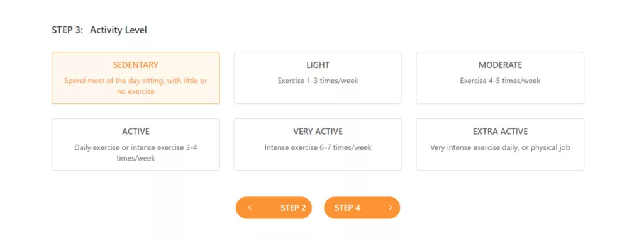This screenshot has height=243, width=644.
Task: Click the VERY ACTIVE heading text
Action: tap(318, 132)
